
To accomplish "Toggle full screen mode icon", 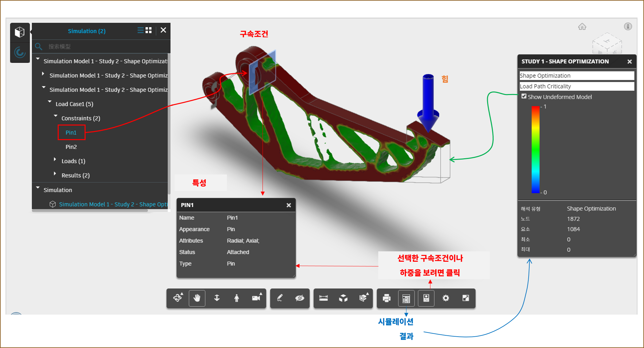I will [x=466, y=298].
